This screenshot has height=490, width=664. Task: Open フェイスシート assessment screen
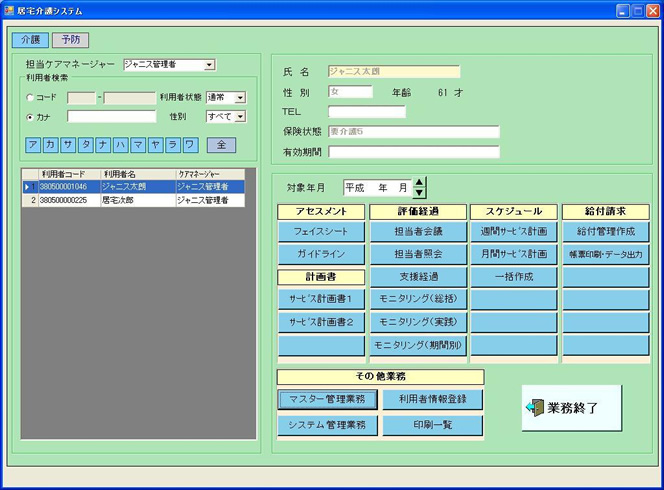point(321,231)
